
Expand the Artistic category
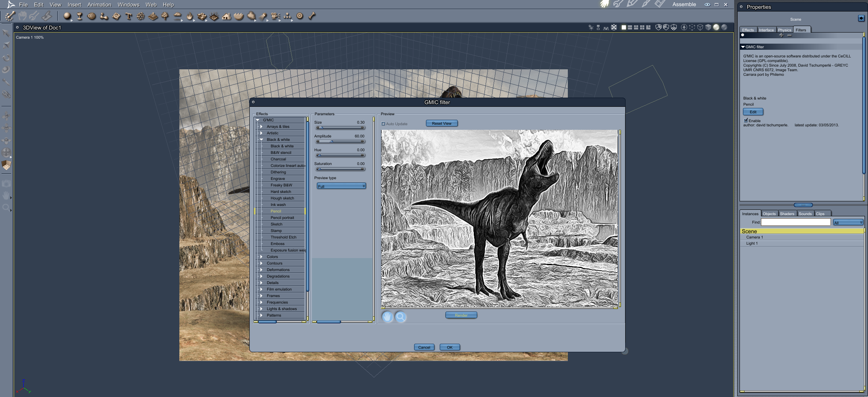pyautogui.click(x=261, y=133)
